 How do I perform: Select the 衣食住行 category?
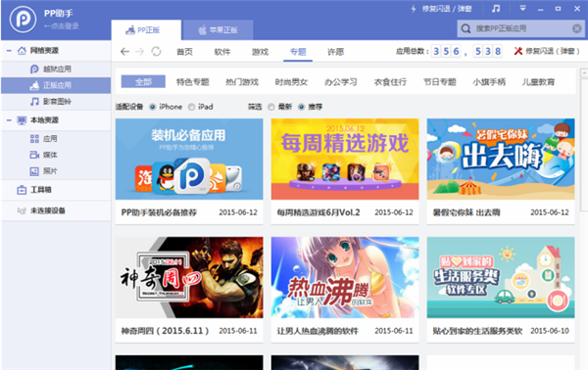(x=390, y=82)
